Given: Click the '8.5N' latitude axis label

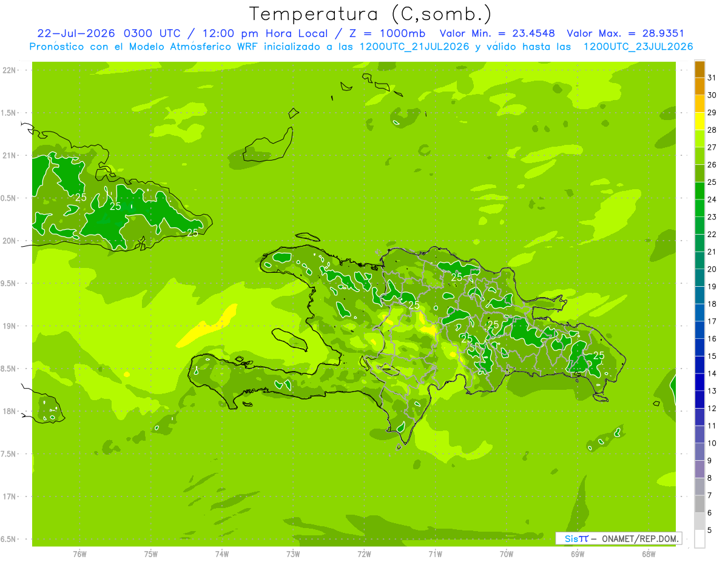Looking at the screenshot, I should (9, 369).
